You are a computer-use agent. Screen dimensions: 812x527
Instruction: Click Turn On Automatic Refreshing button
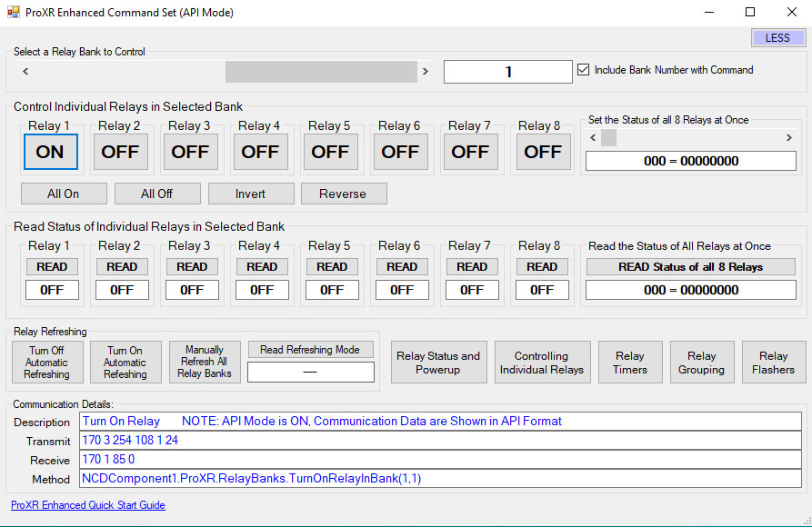(x=125, y=362)
